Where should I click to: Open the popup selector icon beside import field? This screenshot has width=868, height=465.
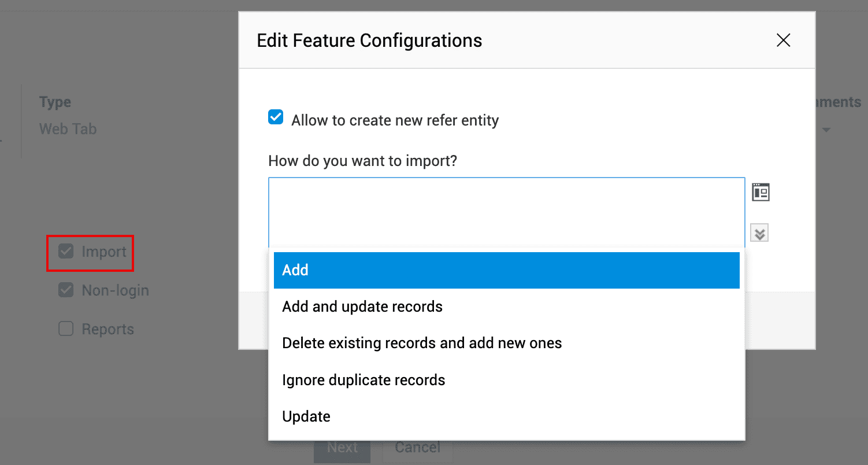coord(761,192)
